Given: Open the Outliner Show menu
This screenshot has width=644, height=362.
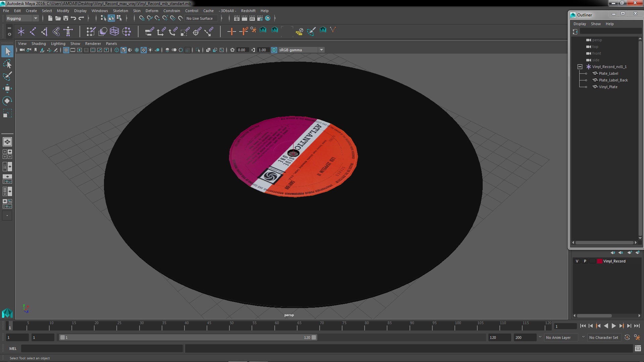Looking at the screenshot, I should [595, 24].
